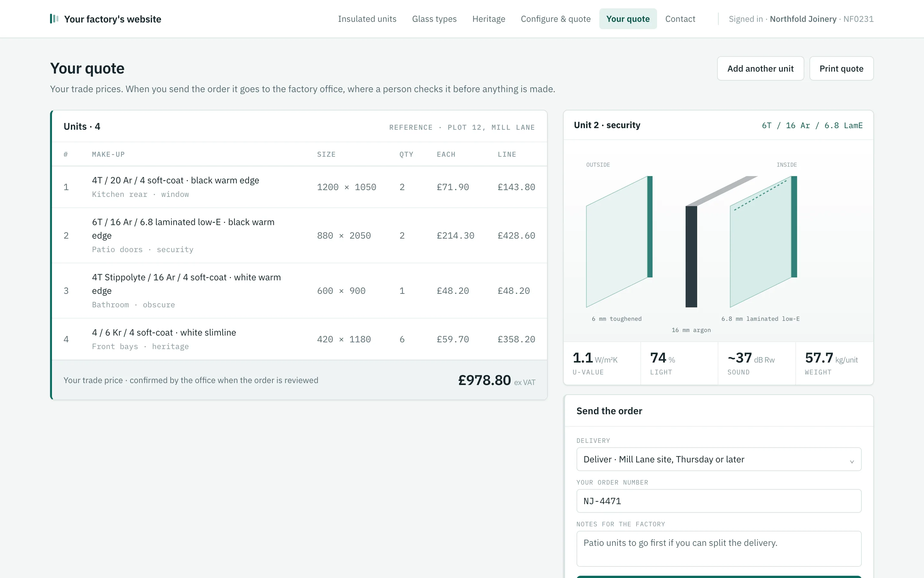Click each price £48.20 in row 3
924x578 pixels.
(452, 291)
